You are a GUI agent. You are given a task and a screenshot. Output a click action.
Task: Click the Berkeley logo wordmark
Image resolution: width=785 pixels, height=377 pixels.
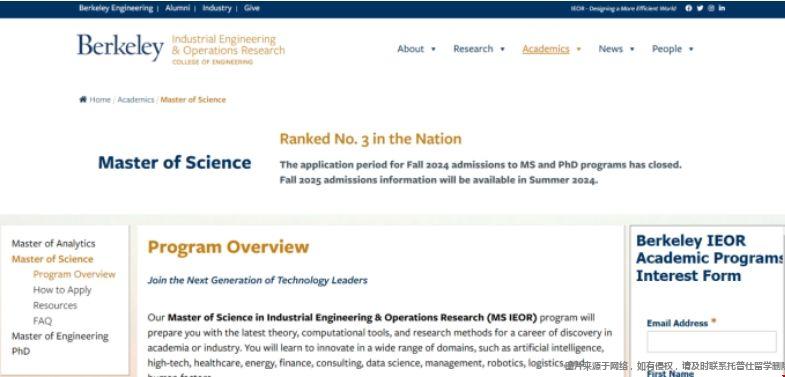point(120,47)
